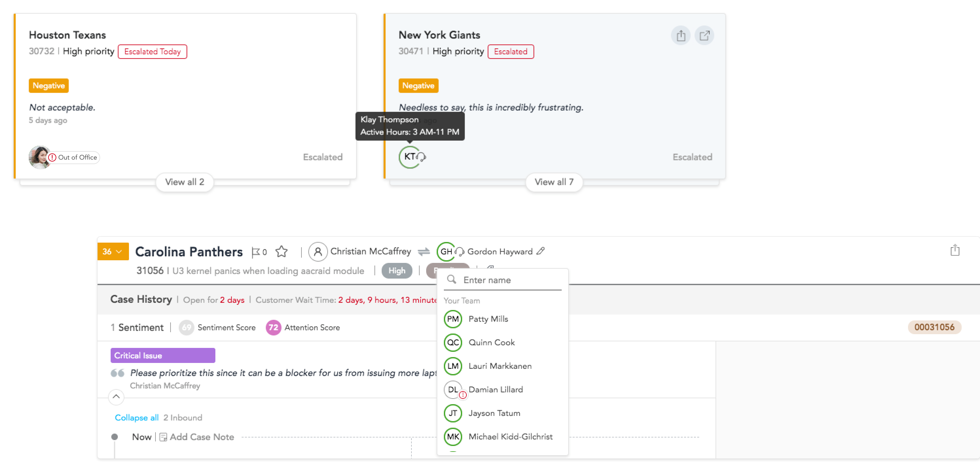
Task: Click the MK avatar circle
Action: [x=453, y=437]
